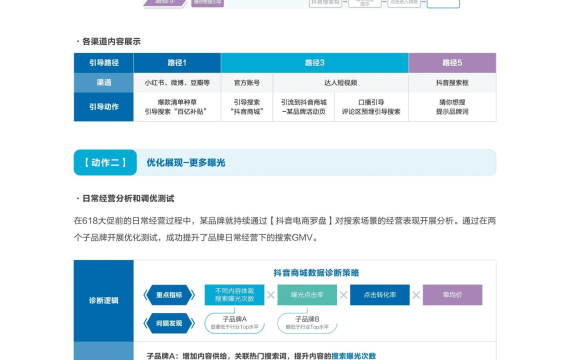Click the '优化展现-更多曝光' section title

pyautogui.click(x=186, y=163)
